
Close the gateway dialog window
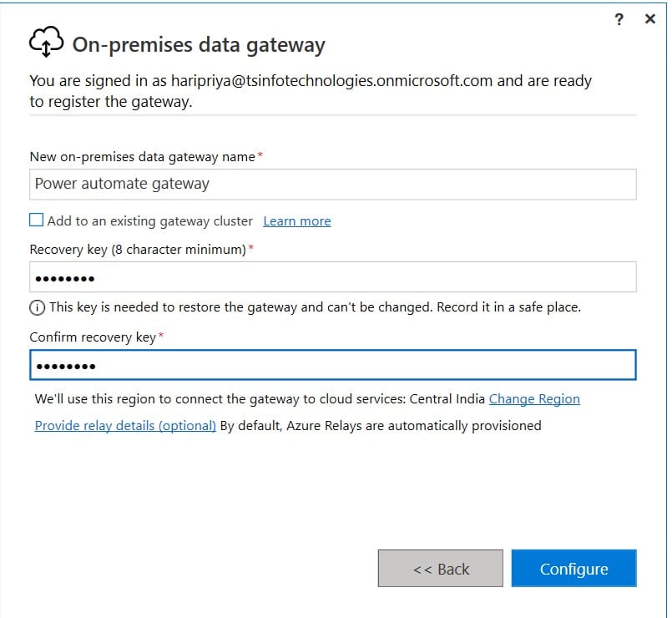click(x=649, y=19)
